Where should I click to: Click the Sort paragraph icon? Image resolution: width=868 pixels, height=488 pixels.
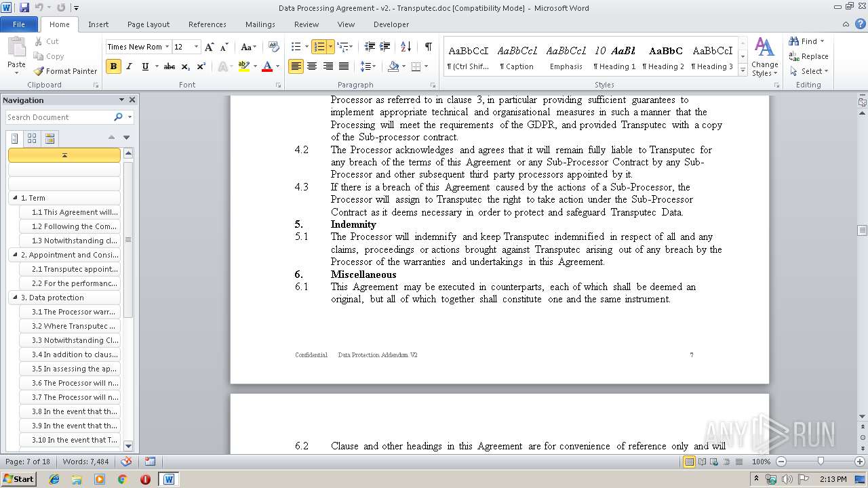tap(406, 47)
